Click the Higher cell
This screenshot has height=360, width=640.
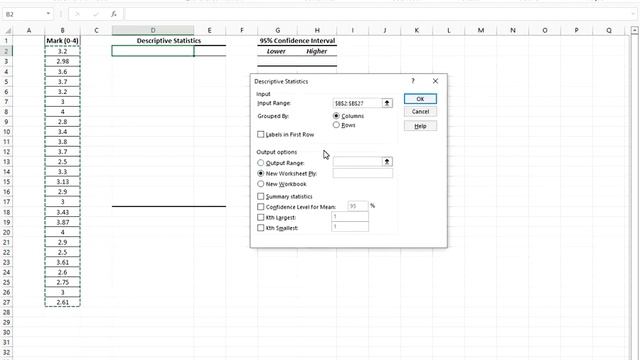pos(317,51)
